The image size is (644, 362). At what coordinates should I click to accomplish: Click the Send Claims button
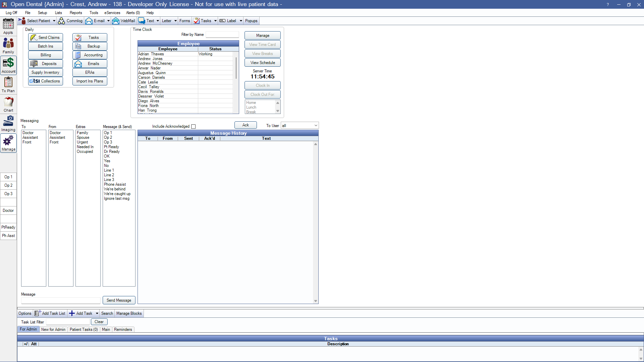pos(46,38)
